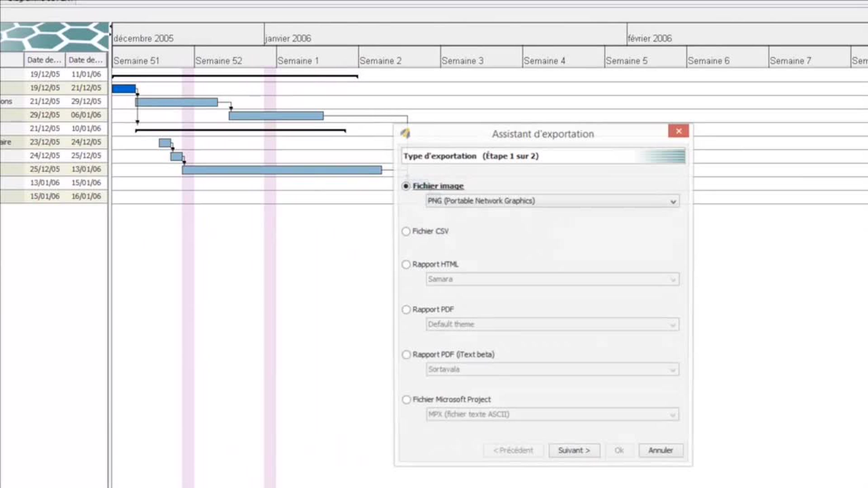Image resolution: width=868 pixels, height=488 pixels.
Task: Click the GanttProject icon in dialog title
Action: [405, 133]
